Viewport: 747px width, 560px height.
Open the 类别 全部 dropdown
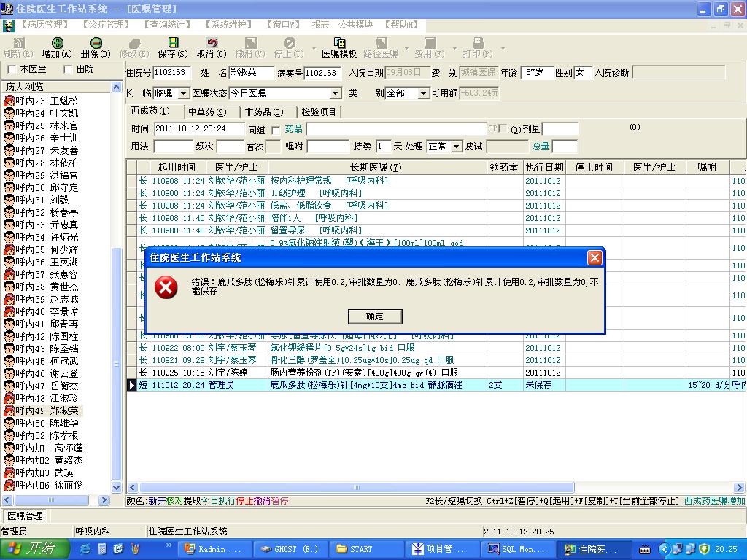tap(424, 93)
